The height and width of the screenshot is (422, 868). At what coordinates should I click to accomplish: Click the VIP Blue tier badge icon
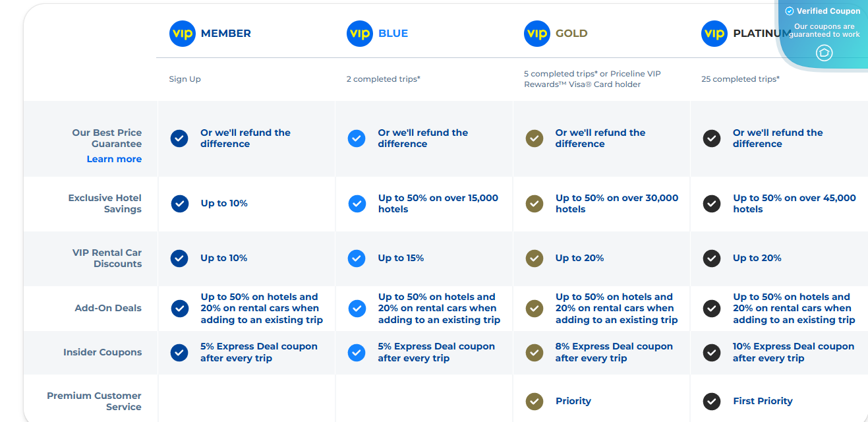tap(360, 34)
